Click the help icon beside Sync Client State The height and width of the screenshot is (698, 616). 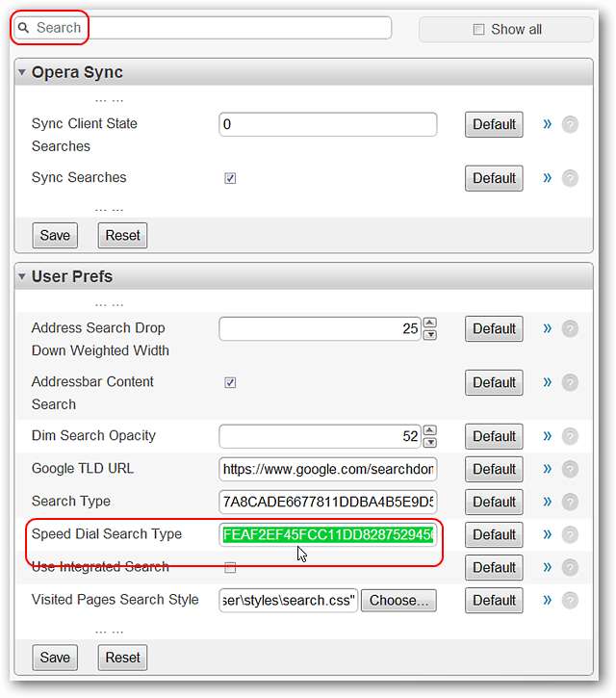[570, 124]
